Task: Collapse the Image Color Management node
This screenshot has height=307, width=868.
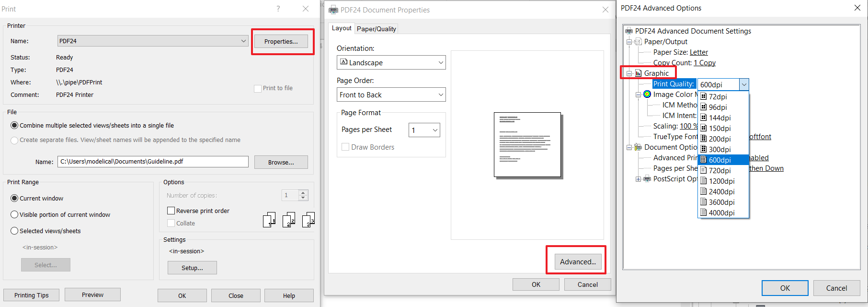Action: point(639,94)
